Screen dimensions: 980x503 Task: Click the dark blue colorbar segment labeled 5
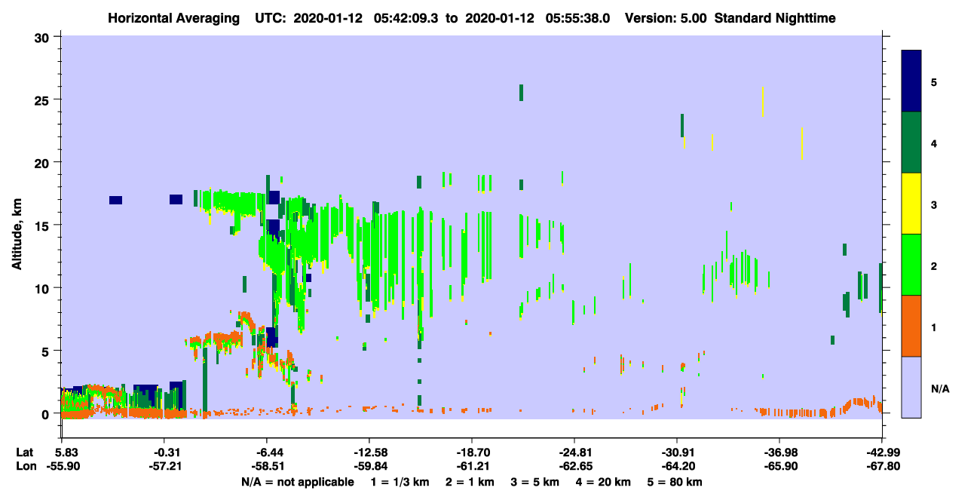click(x=911, y=81)
